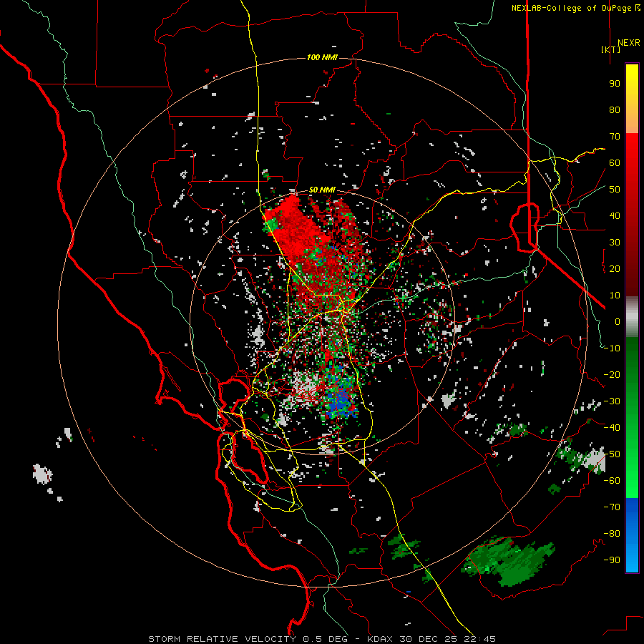Click the [KT] units label
Viewport: 644px width, 644px height.
click(x=610, y=49)
